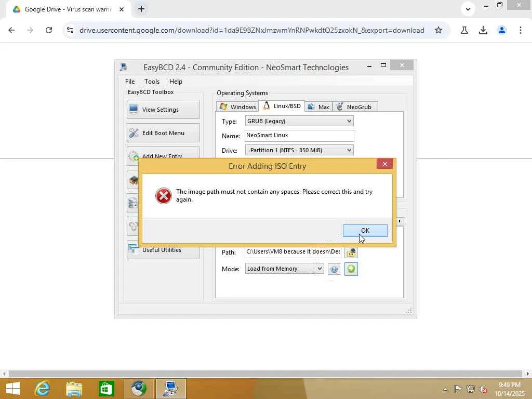Go back in Chrome
The height and width of the screenshot is (399, 532).
coord(11,30)
